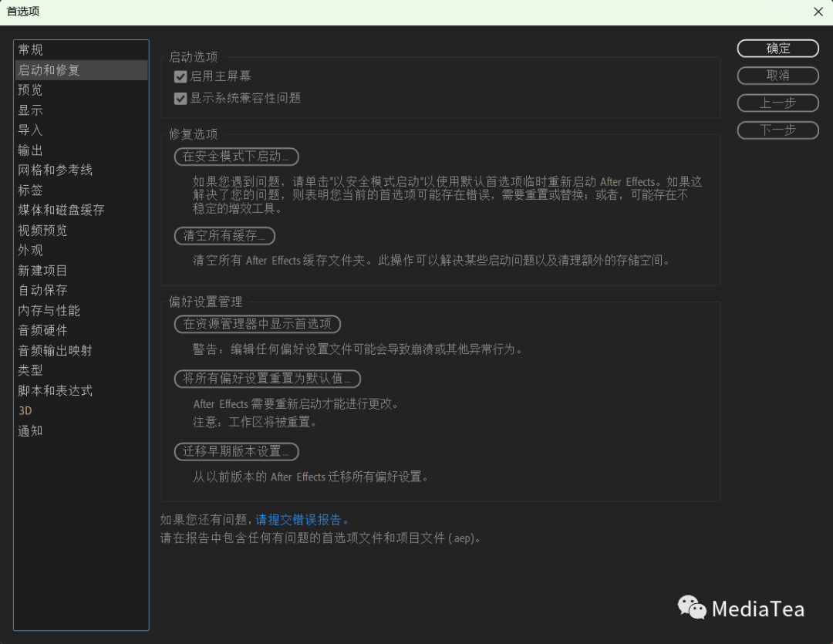Open the 显示 preferences category
This screenshot has height=644, width=833.
81,110
